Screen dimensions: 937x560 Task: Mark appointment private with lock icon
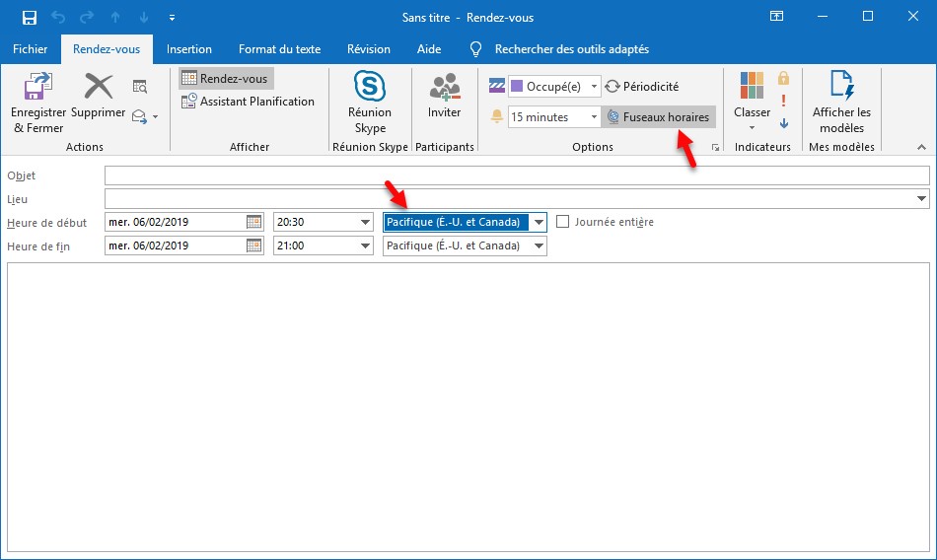click(x=784, y=78)
